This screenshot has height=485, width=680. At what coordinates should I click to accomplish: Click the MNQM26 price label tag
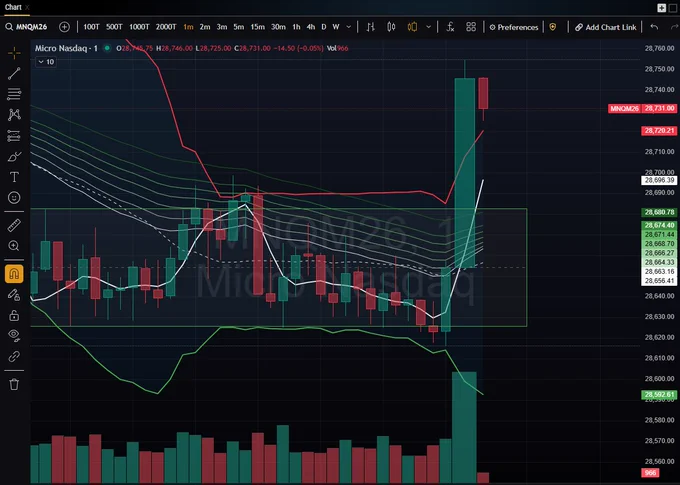click(x=624, y=108)
